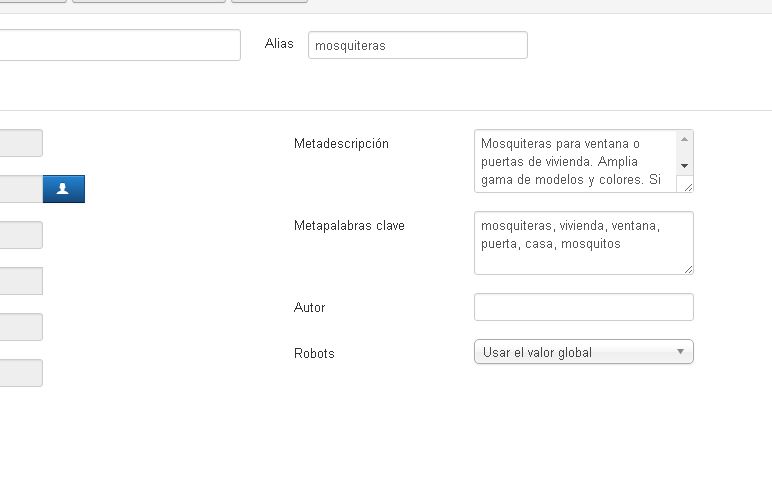This screenshot has width=772, height=498.
Task: Click the Robots label
Action: (314, 353)
